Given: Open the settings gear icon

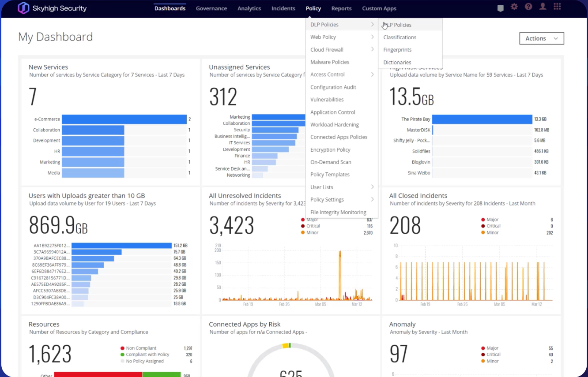Looking at the screenshot, I should click(x=514, y=7).
